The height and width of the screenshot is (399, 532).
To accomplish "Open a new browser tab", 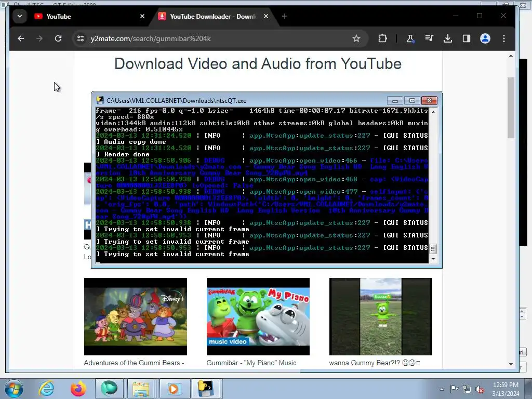I will (x=285, y=16).
